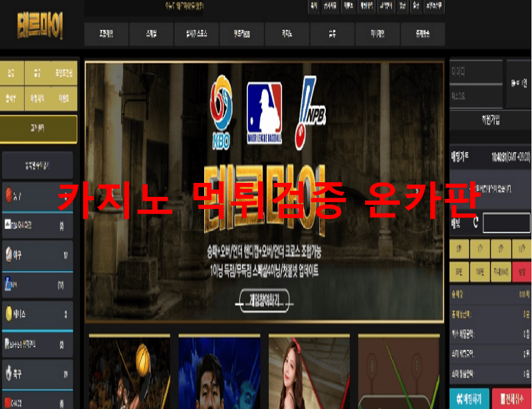Open the 미니게임 menu tab

[378, 34]
